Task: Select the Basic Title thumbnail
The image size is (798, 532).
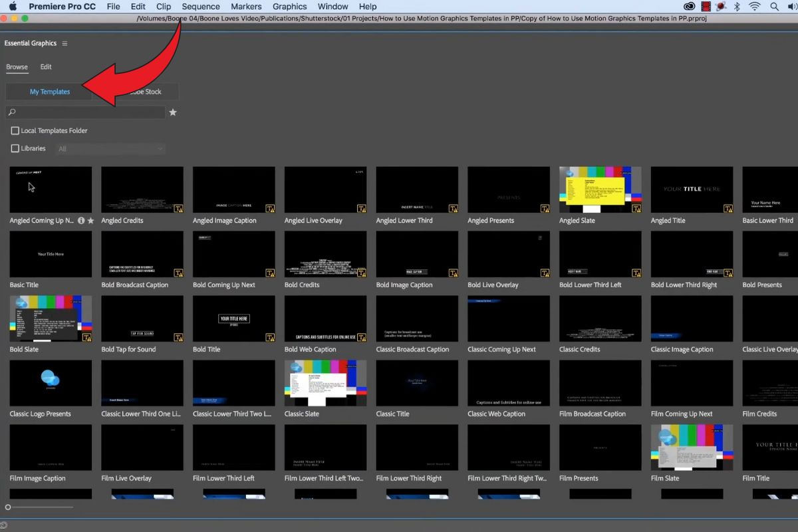Action: (x=51, y=254)
